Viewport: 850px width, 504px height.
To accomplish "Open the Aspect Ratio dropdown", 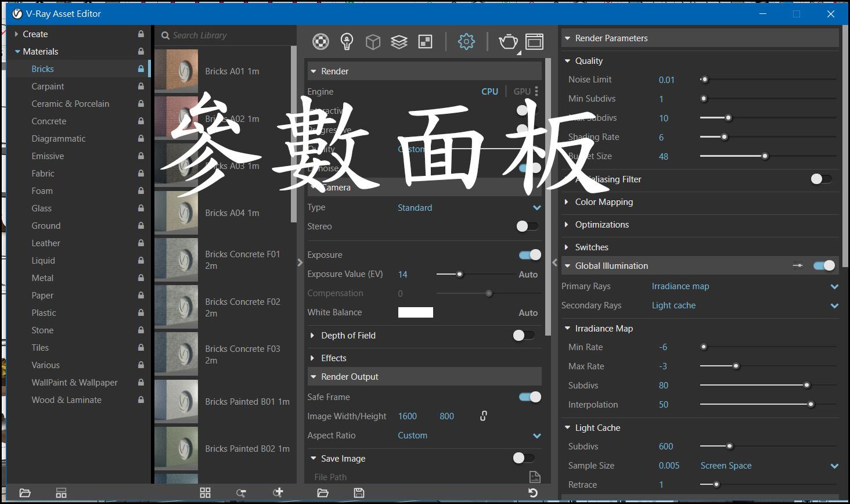I will [469, 435].
